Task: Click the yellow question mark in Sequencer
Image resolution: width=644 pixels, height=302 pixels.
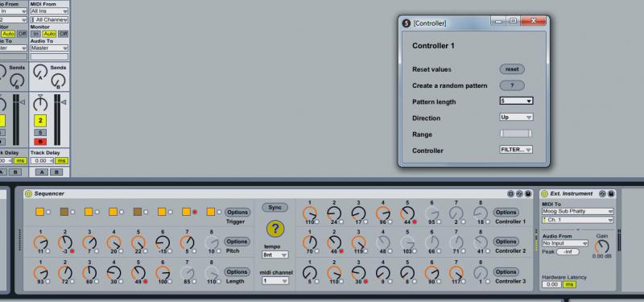Action: [x=275, y=229]
